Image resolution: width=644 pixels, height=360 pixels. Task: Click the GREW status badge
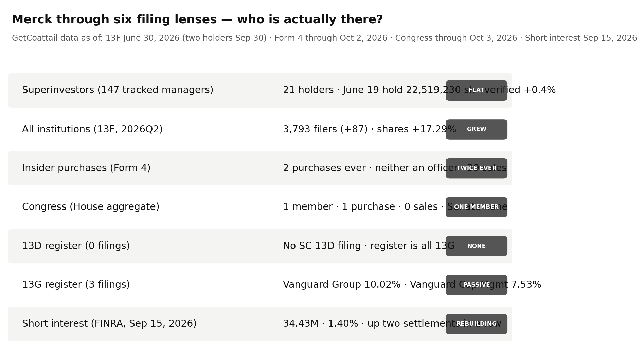476,129
